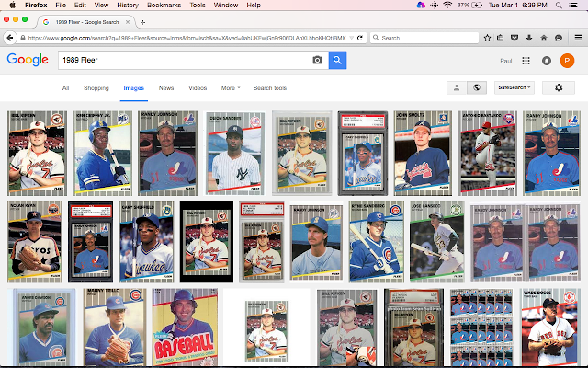The height and width of the screenshot is (368, 588).
Task: Click the address bar URL
Action: (x=187, y=38)
